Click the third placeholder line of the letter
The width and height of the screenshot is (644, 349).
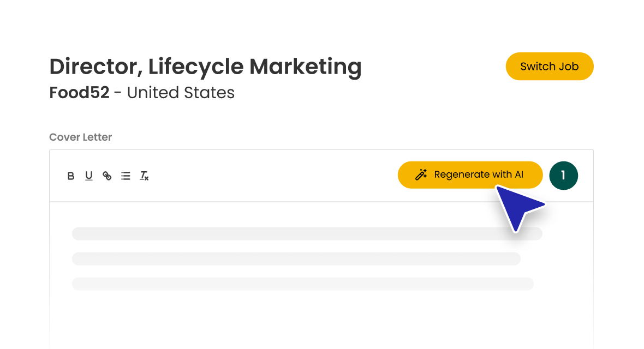(x=303, y=284)
